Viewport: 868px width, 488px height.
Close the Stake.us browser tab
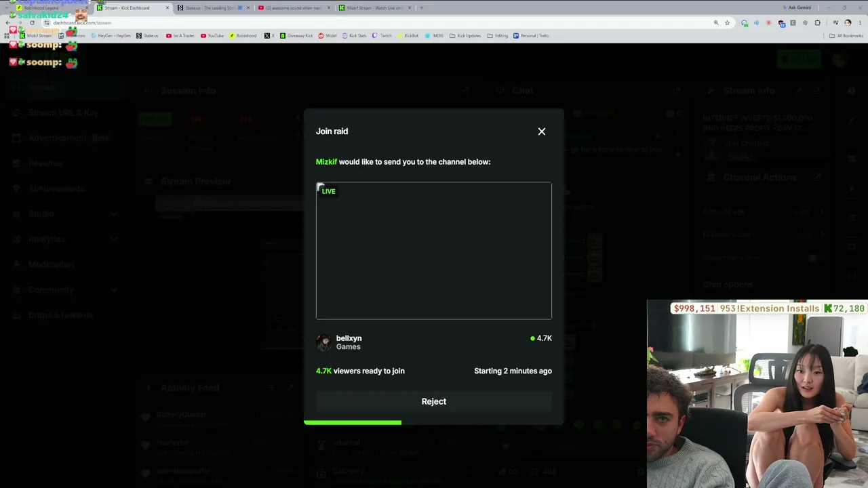click(x=248, y=8)
